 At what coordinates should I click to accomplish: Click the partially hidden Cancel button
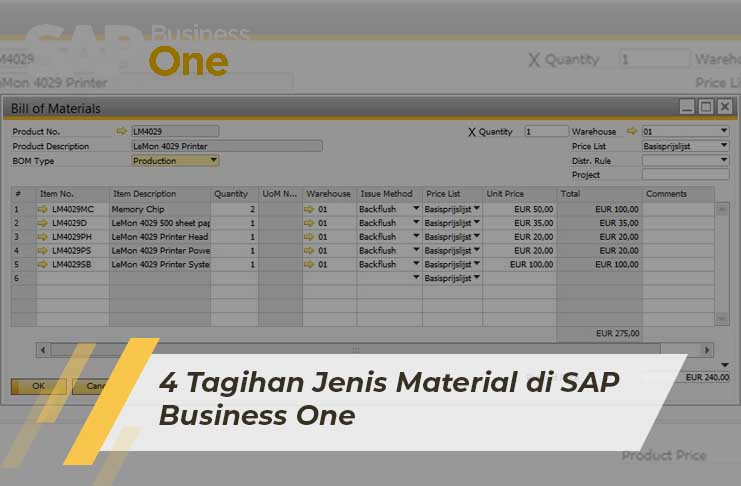pyautogui.click(x=92, y=386)
